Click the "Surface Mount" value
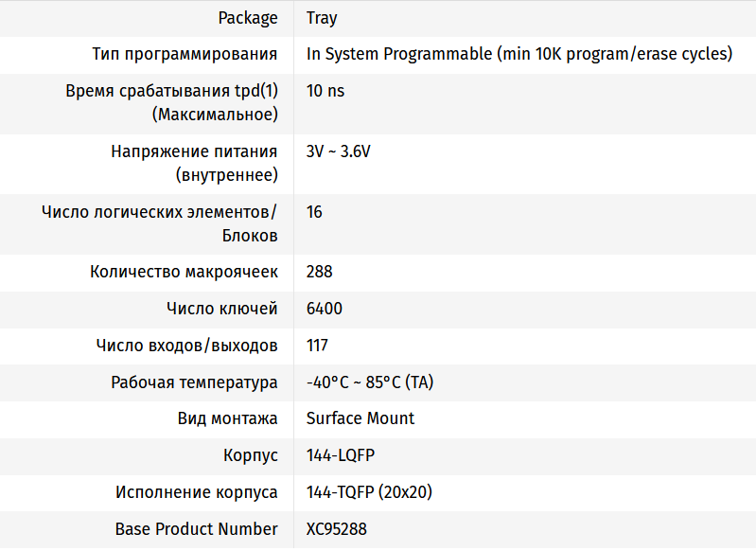756x551 pixels. click(x=360, y=418)
